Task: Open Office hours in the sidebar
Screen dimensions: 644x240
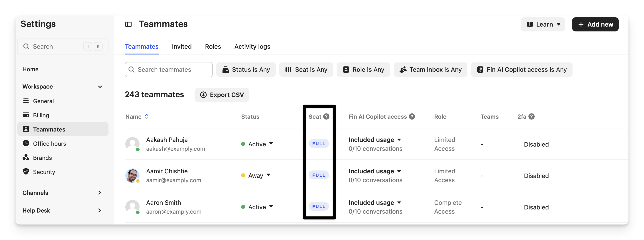Action: click(49, 144)
